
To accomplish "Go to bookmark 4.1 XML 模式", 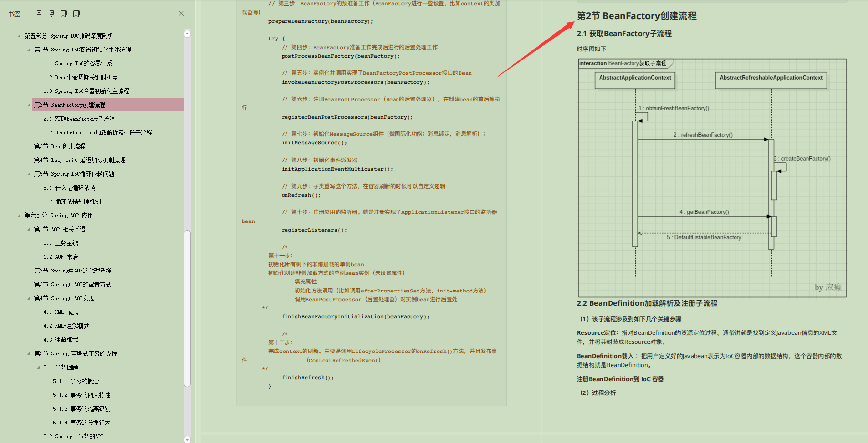I will [61, 312].
